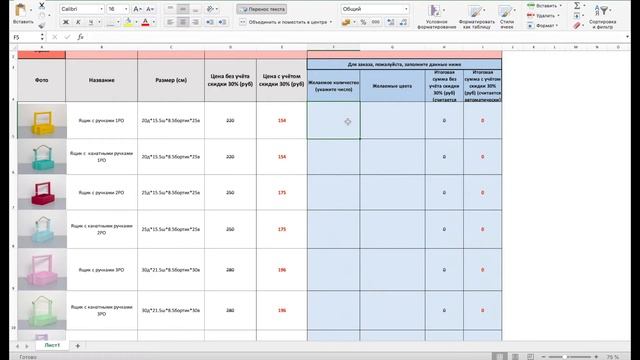
Task: Click the Clear eraser icon
Action: pos(577,25)
